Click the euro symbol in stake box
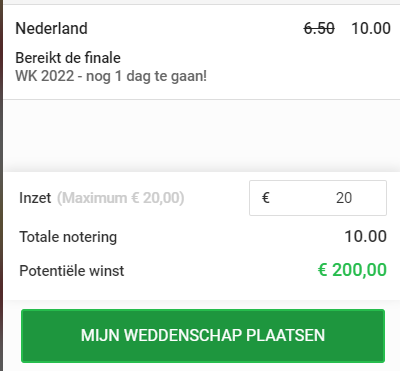This screenshot has height=371, width=400. (266, 198)
